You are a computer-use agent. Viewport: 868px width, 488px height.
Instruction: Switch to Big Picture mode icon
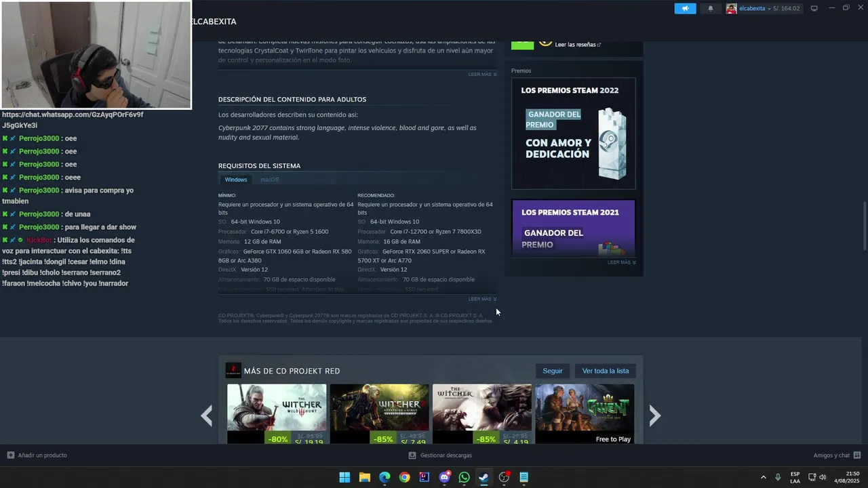tap(814, 8)
